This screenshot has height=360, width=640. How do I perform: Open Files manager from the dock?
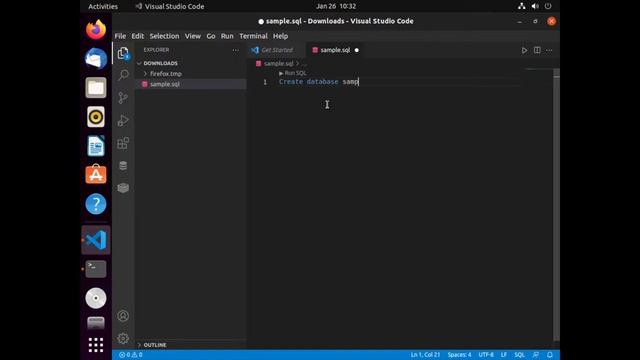(96, 88)
